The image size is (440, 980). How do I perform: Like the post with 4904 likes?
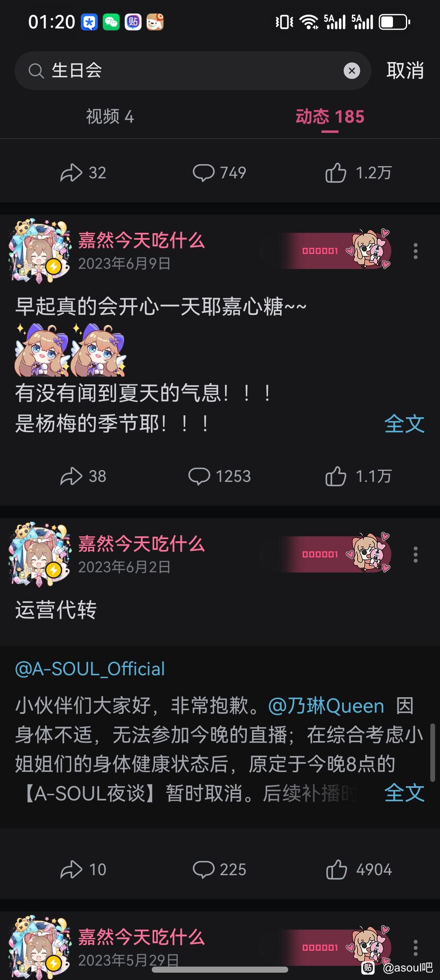(359, 869)
